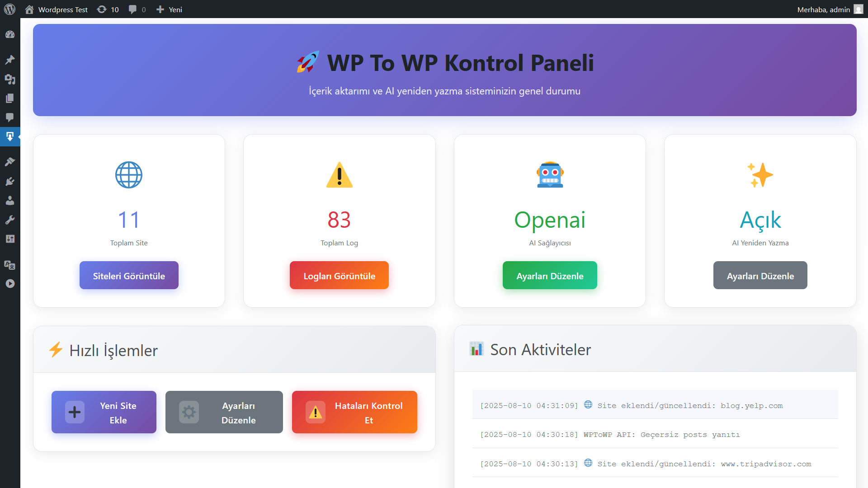Screen dimensions: 868x488
Task: Select the www.tripadvisor.com activity entry
Action: point(655,464)
